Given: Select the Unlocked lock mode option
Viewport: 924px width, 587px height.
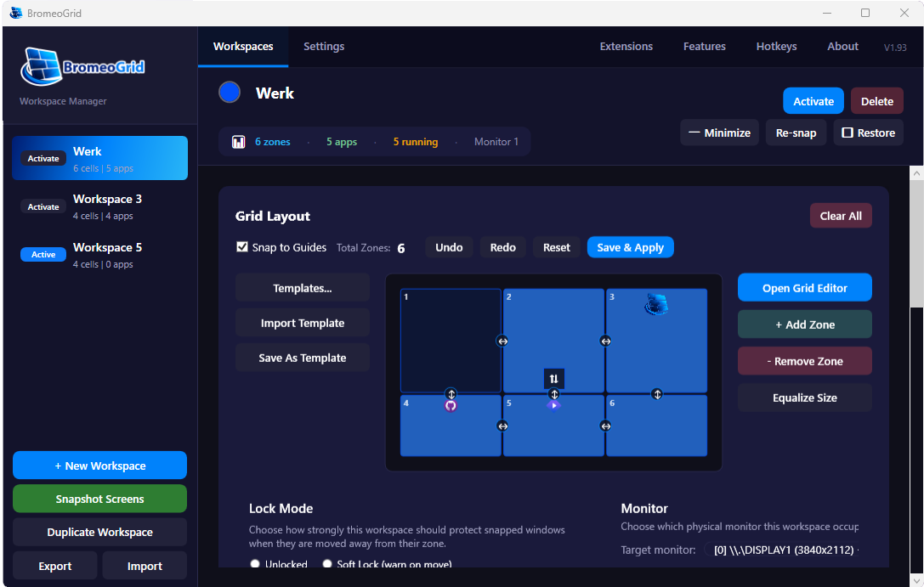Looking at the screenshot, I should click(255, 564).
